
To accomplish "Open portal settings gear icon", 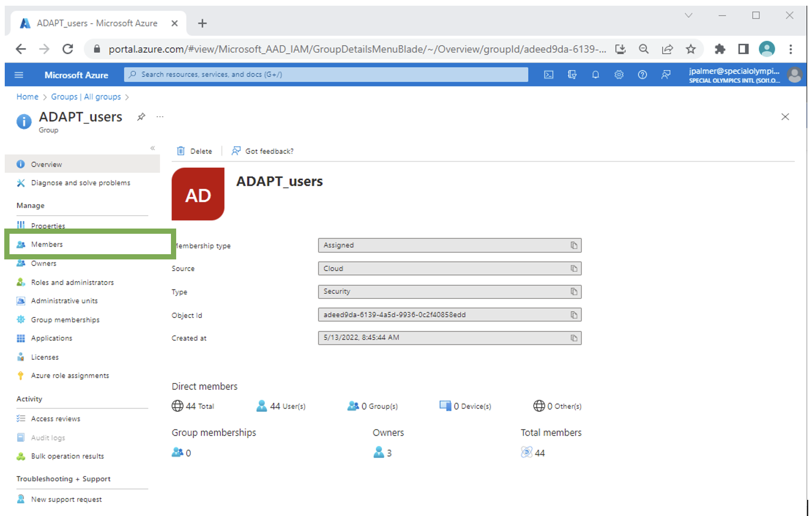I will (x=619, y=75).
